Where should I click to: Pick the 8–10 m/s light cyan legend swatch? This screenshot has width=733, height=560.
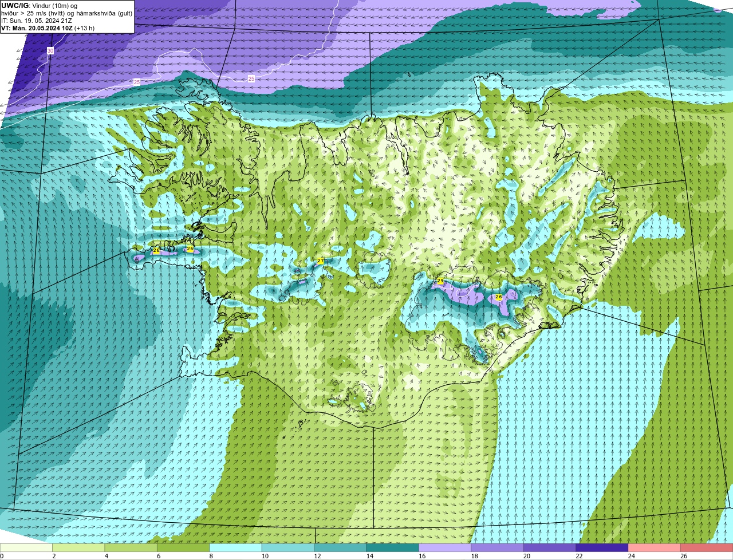[x=236, y=547]
